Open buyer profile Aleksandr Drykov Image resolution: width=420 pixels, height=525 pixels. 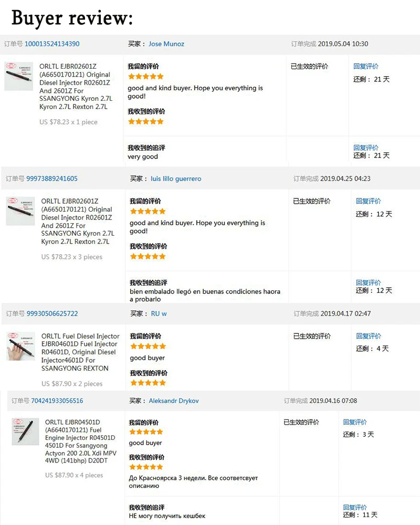tap(173, 401)
